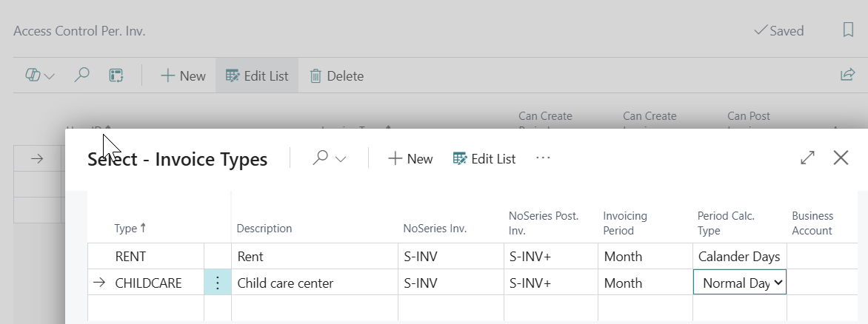The width and height of the screenshot is (868, 324).
Task: Click New in Select - Invoice Types dialog
Action: pyautogui.click(x=410, y=158)
